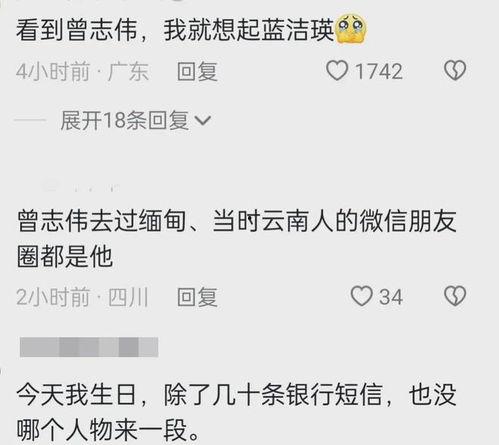
Task: Open the blurred username above birthday comment
Action: point(89,347)
